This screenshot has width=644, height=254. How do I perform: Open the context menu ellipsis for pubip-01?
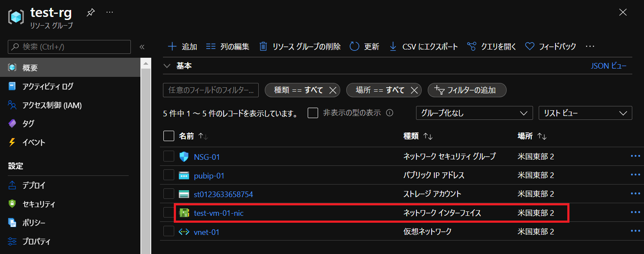(635, 175)
